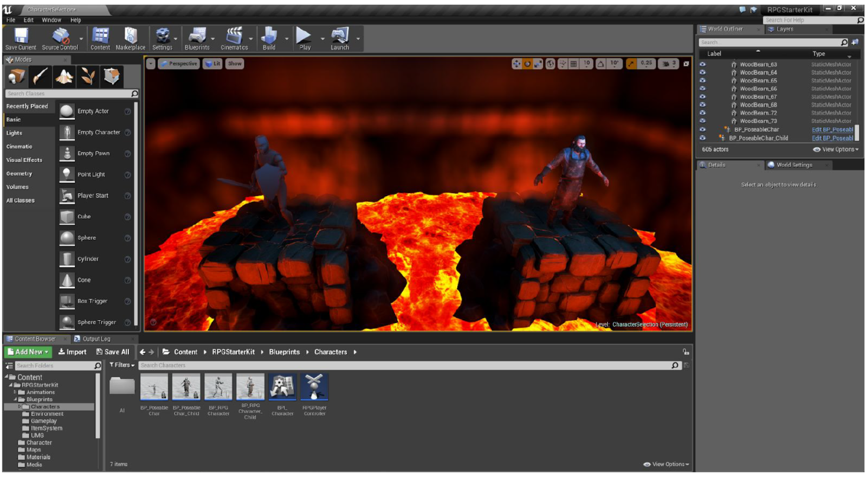Image resolution: width=868 pixels, height=478 pixels.
Task: Hide WoodBeam_63 using its eye icon
Action: pyautogui.click(x=703, y=64)
